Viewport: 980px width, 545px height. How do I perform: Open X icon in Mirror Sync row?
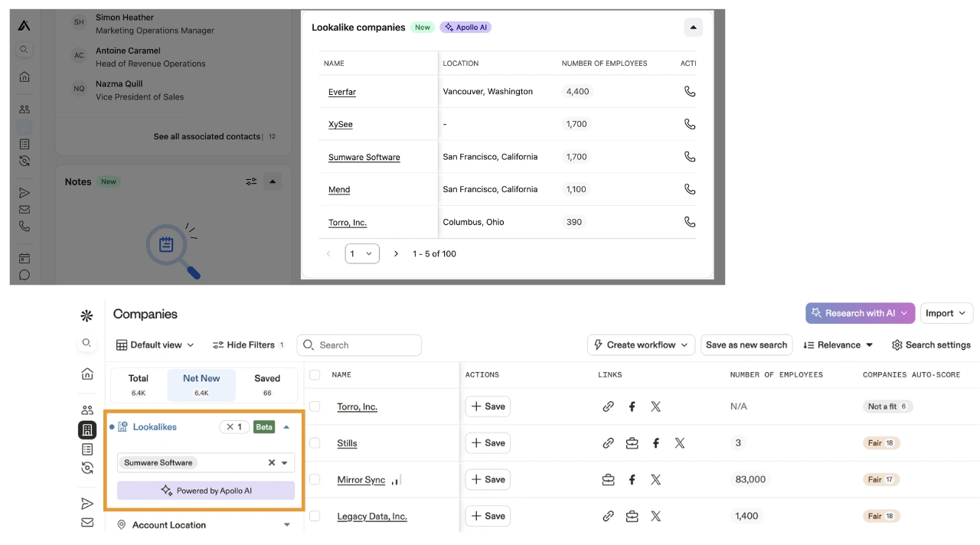[x=655, y=480]
